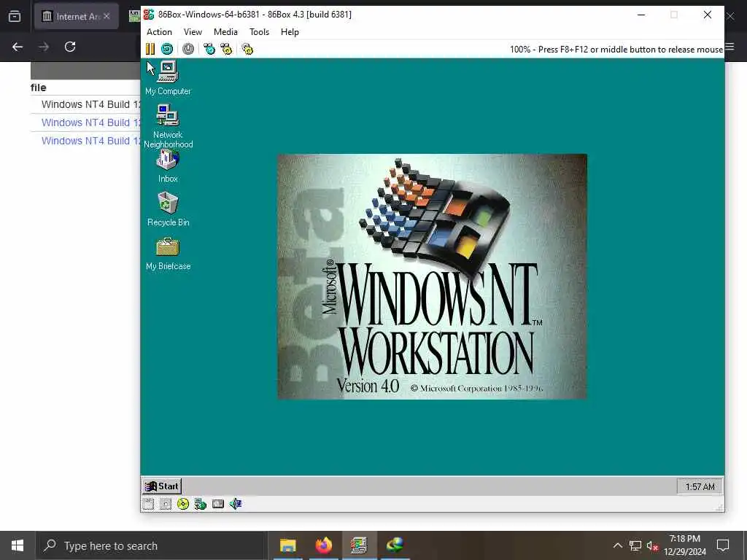
Task: Open Windows notification center icon
Action: (x=723, y=545)
